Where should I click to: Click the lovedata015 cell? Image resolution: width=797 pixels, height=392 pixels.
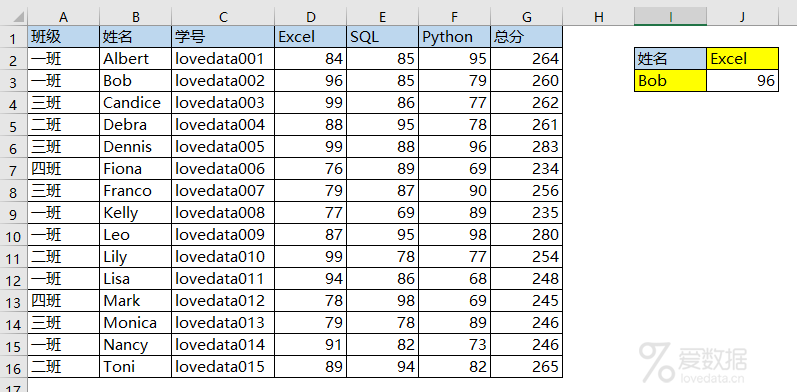click(223, 367)
